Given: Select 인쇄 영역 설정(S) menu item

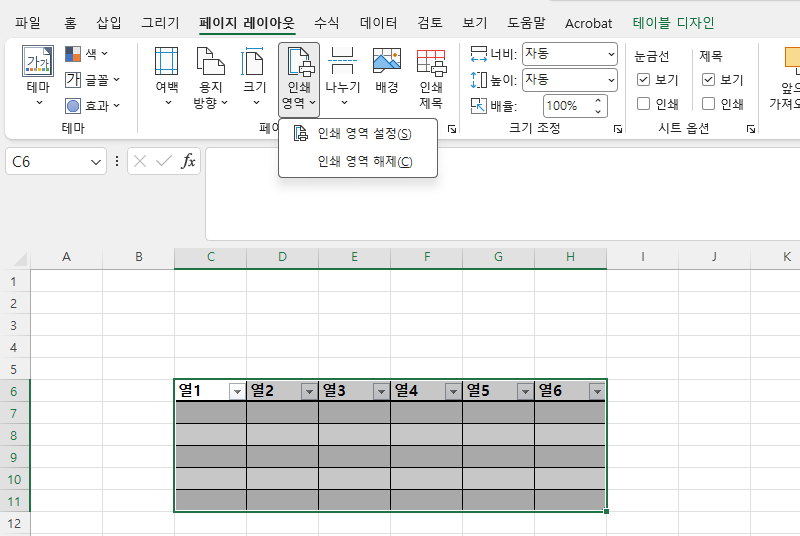Looking at the screenshot, I should (358, 134).
